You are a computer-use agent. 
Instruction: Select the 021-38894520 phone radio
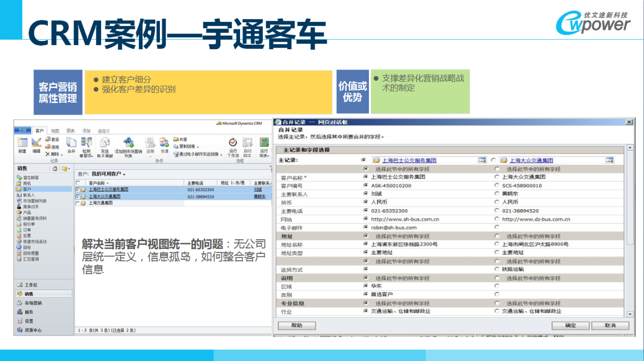[497, 211]
